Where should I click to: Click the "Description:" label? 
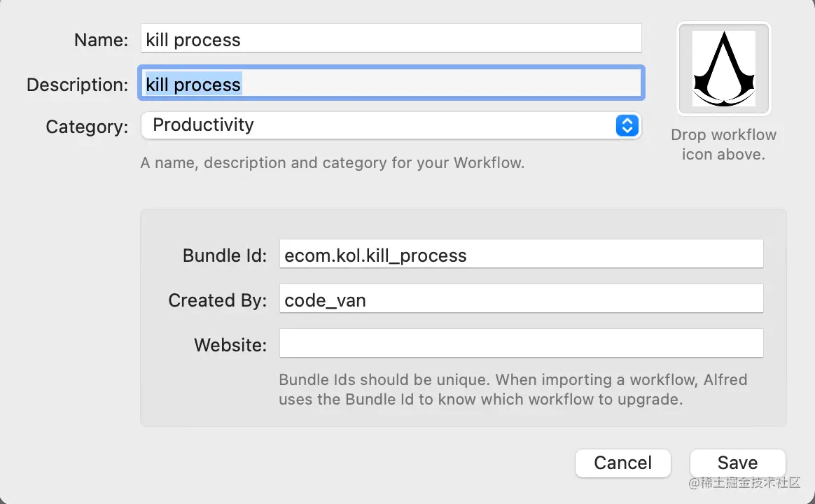click(77, 85)
